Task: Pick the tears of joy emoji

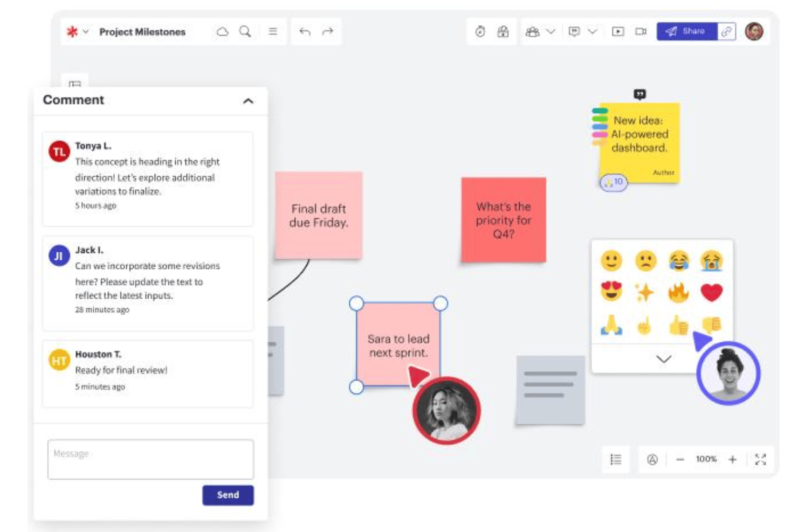Action: pyautogui.click(x=679, y=261)
